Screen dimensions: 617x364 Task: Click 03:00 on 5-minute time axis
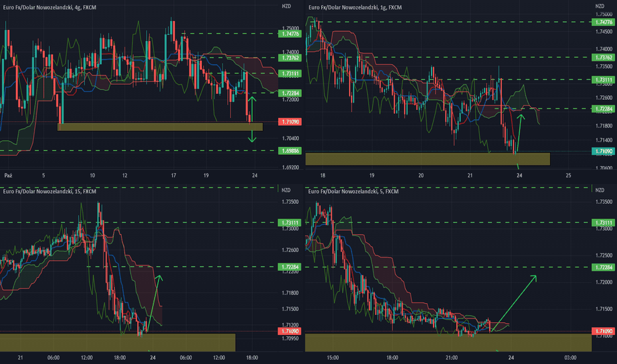point(570,357)
